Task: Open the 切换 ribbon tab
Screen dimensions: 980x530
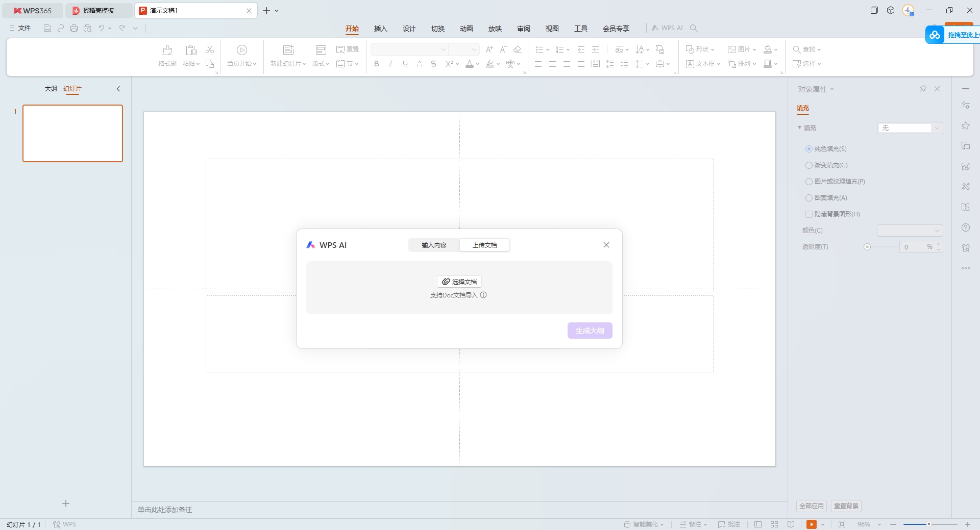Action: point(438,29)
